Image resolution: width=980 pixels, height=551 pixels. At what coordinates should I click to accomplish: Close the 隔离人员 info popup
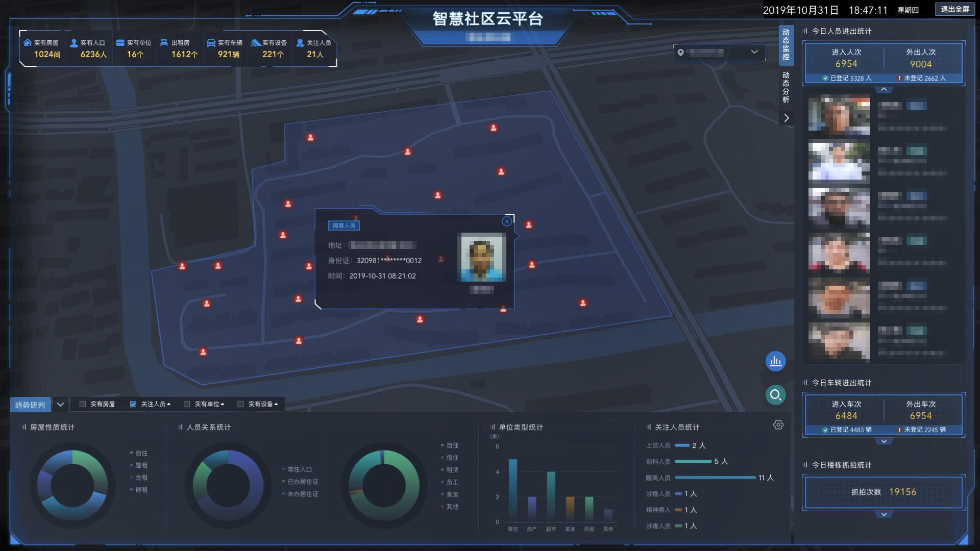pos(506,221)
